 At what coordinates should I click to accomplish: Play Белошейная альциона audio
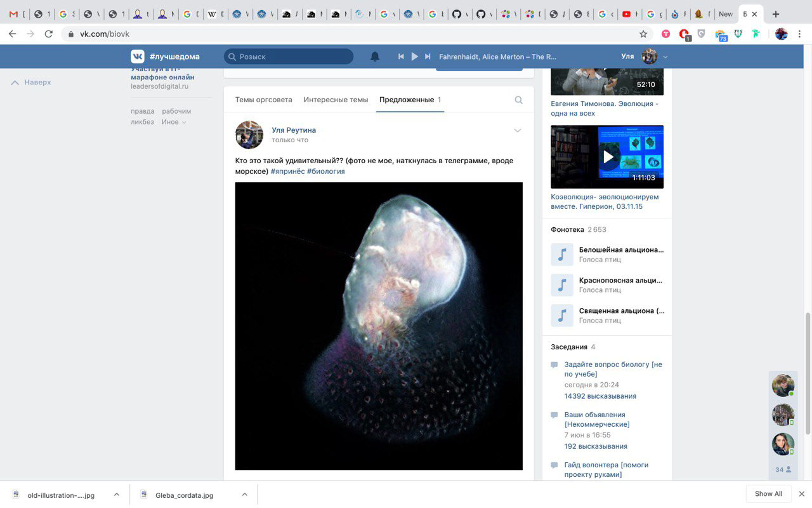pos(562,255)
